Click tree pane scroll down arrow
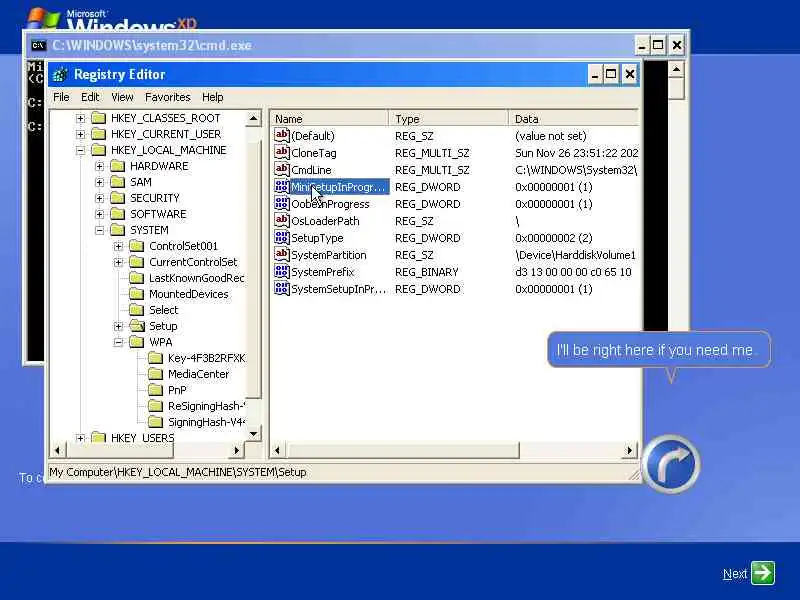This screenshot has height=600, width=800. tap(254, 434)
